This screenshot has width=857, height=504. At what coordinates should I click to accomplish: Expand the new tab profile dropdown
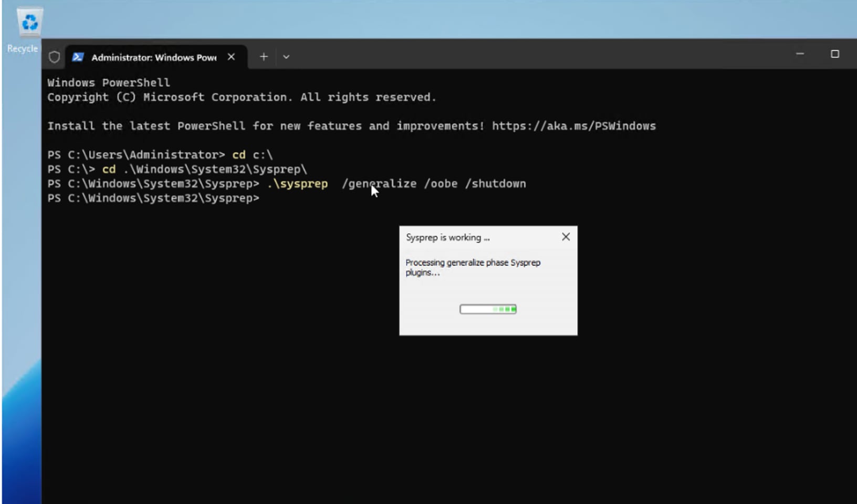coord(286,57)
